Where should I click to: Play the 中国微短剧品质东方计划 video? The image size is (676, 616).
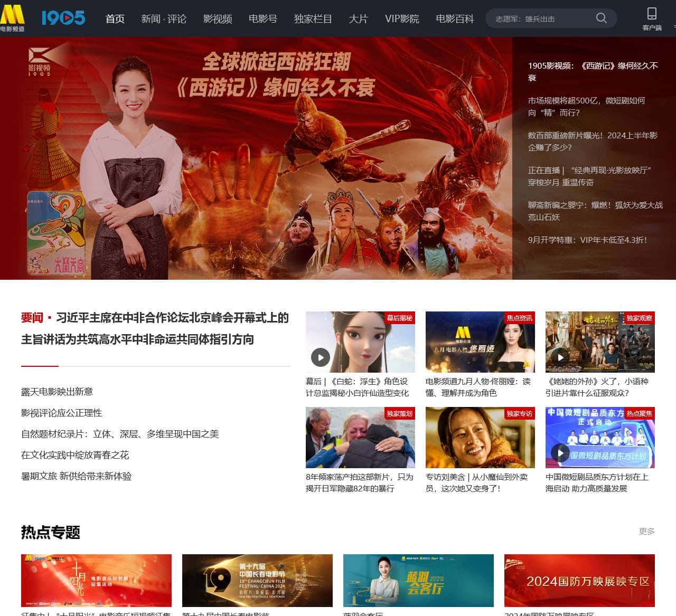tap(600, 437)
